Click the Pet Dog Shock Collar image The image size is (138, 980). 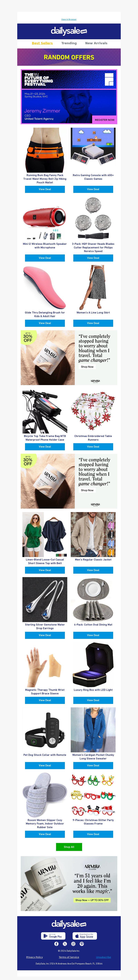click(x=45, y=730)
